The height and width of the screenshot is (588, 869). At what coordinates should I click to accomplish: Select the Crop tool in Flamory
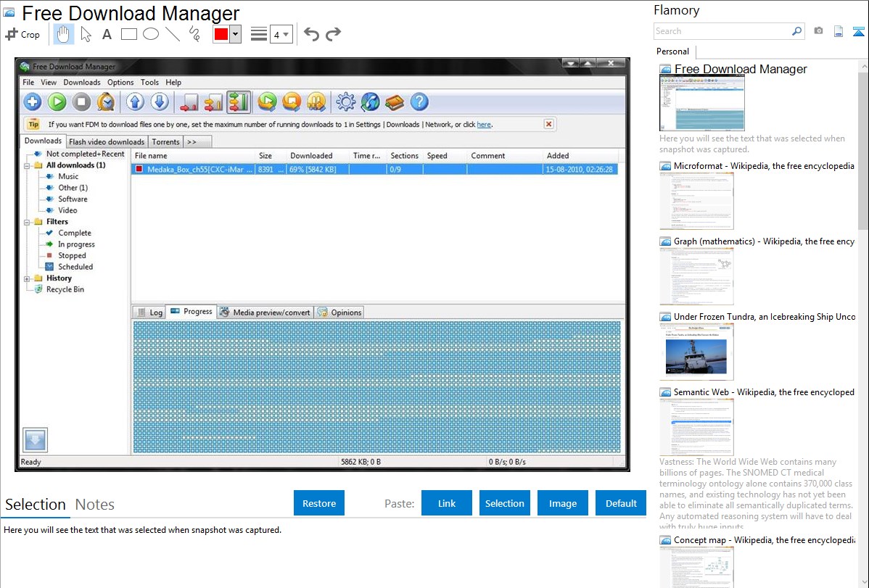[22, 34]
